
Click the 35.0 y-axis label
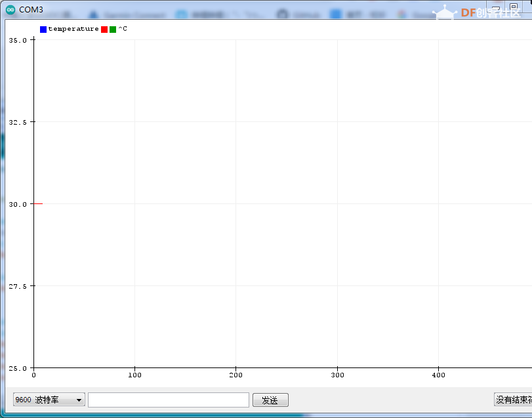(18, 41)
